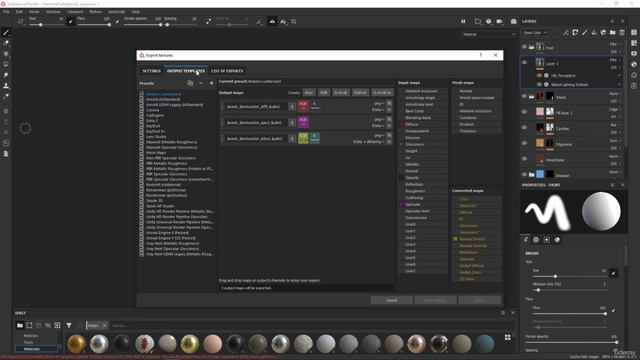The width and height of the screenshot is (640, 360).
Task: Hide the Fill layer 1
Action: pyautogui.click(x=524, y=111)
